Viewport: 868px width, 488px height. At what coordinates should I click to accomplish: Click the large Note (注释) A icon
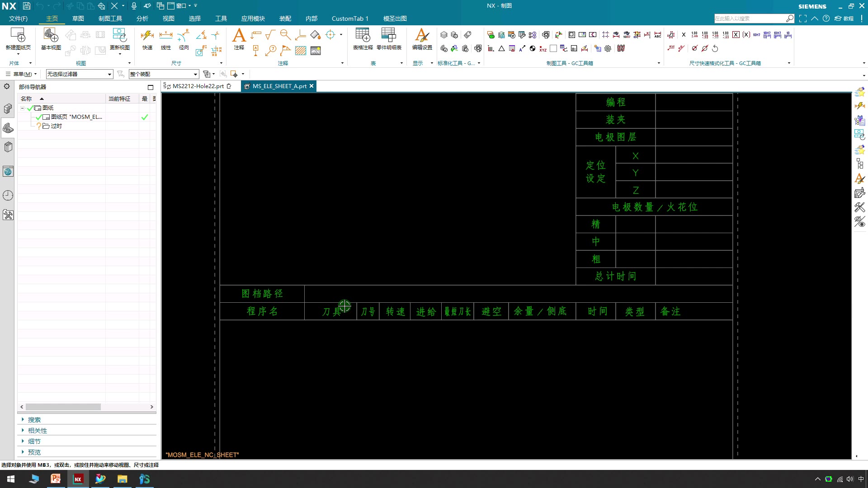(x=239, y=35)
